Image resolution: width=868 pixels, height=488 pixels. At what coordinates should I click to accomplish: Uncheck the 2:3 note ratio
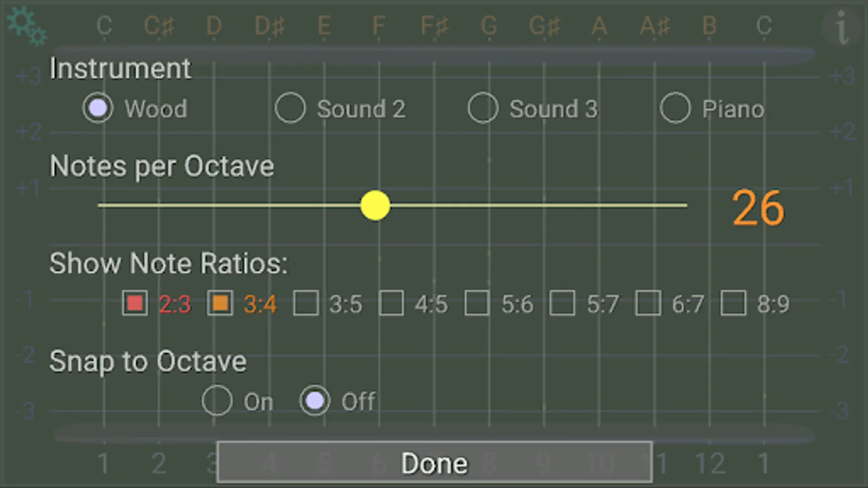coord(135,303)
